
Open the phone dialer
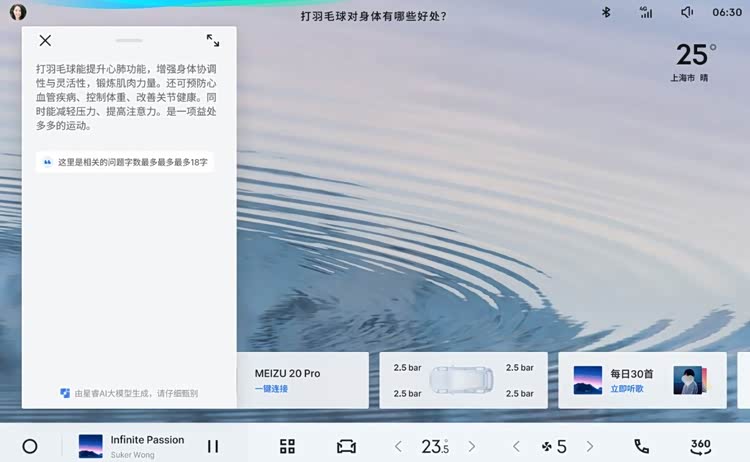641,447
